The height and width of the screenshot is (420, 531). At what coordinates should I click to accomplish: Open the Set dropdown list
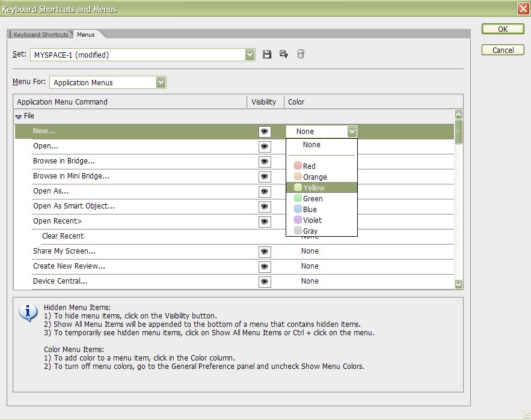250,54
